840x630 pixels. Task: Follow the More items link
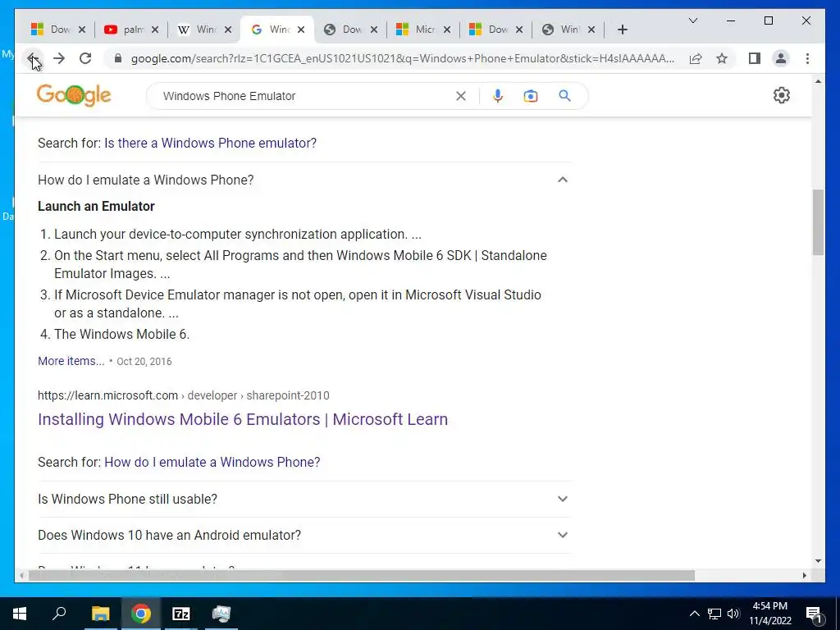tap(71, 361)
